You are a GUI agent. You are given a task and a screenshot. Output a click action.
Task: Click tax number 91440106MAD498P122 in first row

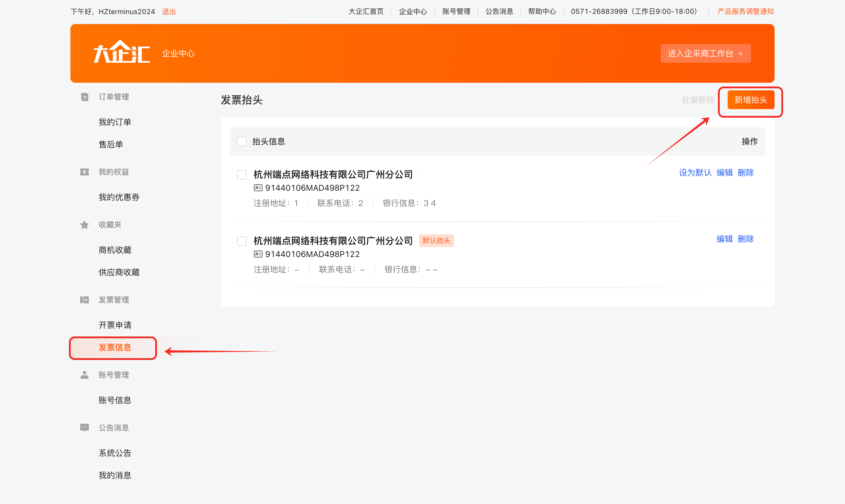(x=312, y=188)
